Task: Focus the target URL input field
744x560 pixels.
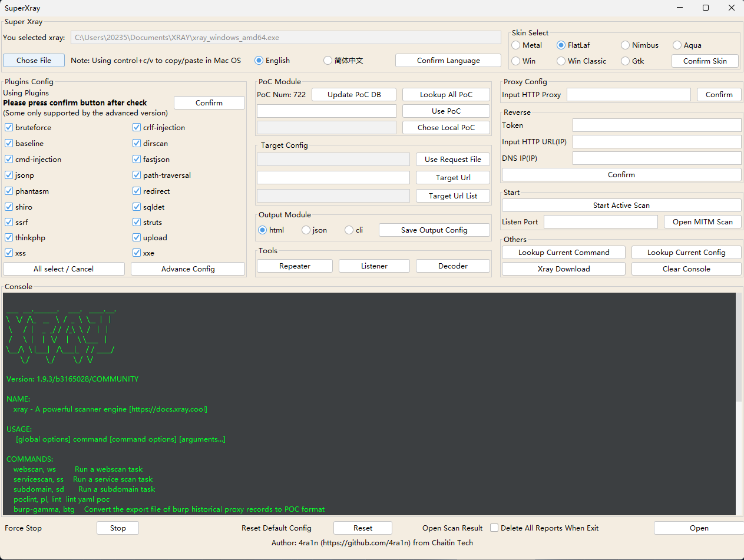Action: pyautogui.click(x=333, y=178)
